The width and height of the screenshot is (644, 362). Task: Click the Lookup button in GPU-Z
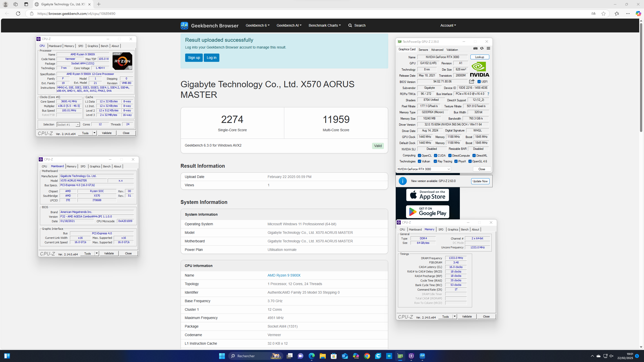click(480, 57)
